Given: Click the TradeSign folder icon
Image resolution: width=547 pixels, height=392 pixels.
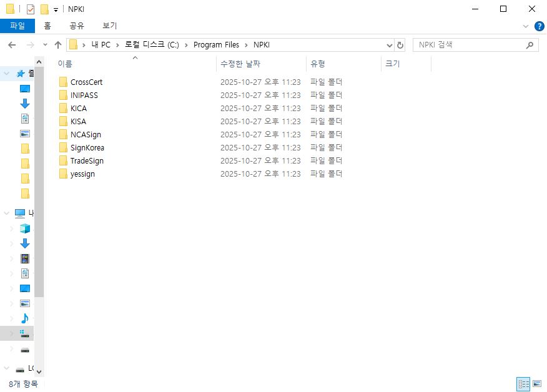Looking at the screenshot, I should pyautogui.click(x=63, y=160).
